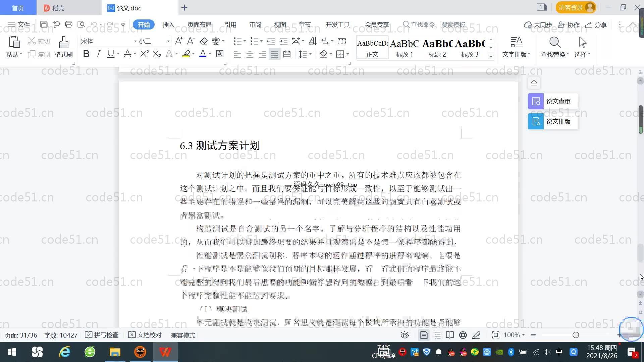
Task: Click the thesis layout button
Action: point(553,121)
